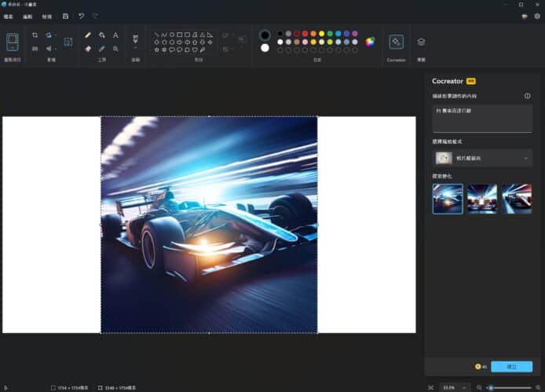Select the Pencil tool
The height and width of the screenshot is (392, 545).
88,35
